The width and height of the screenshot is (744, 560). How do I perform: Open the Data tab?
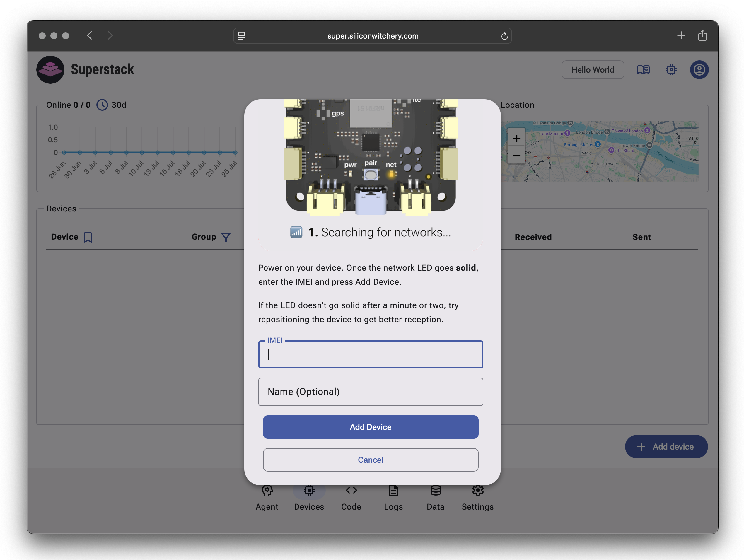[x=436, y=498]
